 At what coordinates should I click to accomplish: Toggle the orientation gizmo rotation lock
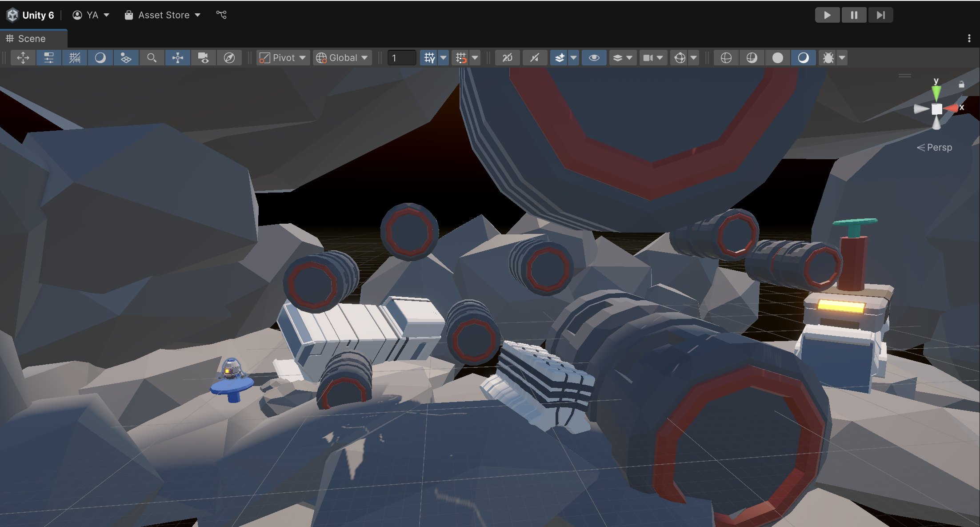(x=961, y=84)
